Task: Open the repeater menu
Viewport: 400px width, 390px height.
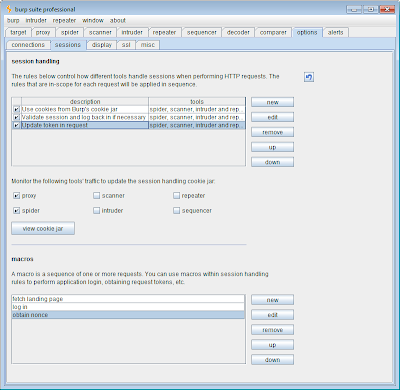Action: tap(64, 20)
